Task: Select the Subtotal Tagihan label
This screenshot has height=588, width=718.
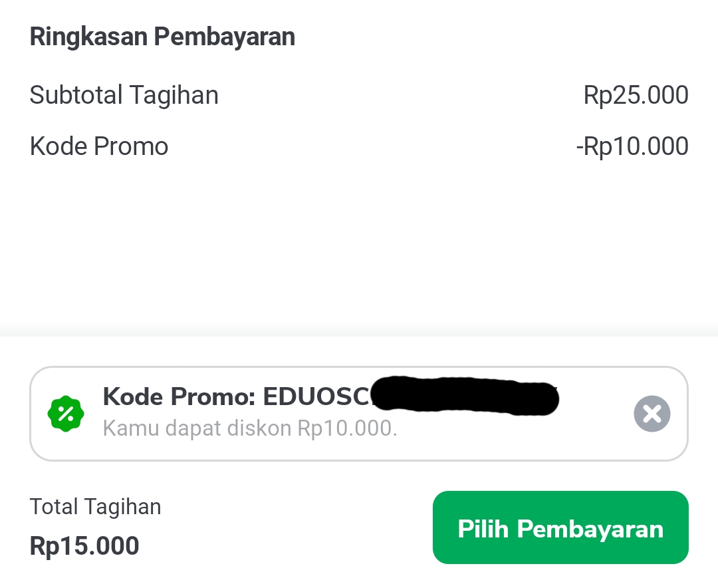Action: (x=124, y=94)
